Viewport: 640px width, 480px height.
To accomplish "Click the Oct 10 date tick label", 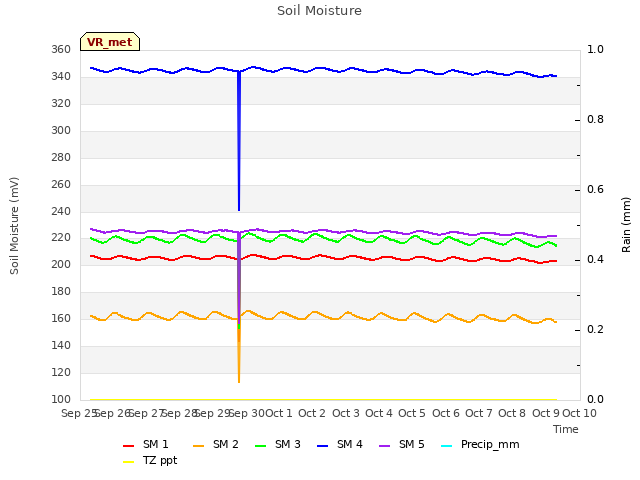I will pos(579,413).
